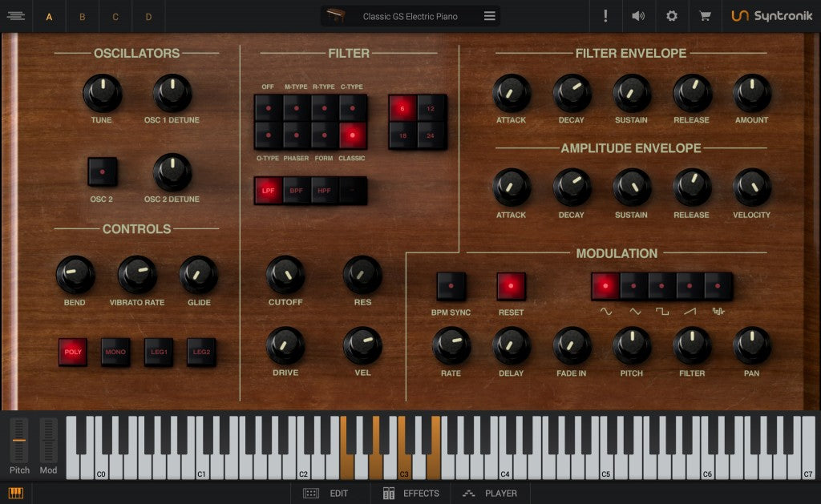Click the exclamation alert icon
Viewport: 821px width, 504px height.
[x=605, y=15]
